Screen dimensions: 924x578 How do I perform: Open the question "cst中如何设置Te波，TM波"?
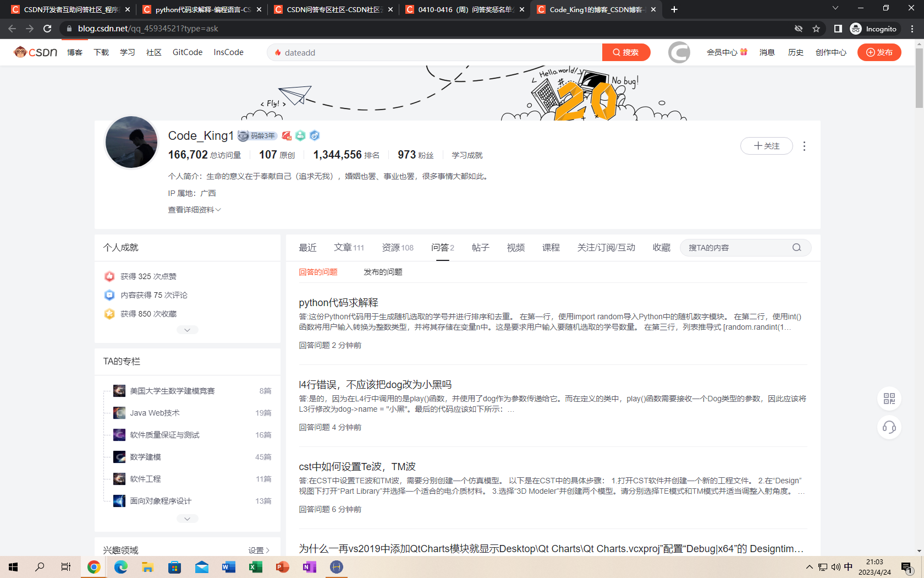[357, 467]
